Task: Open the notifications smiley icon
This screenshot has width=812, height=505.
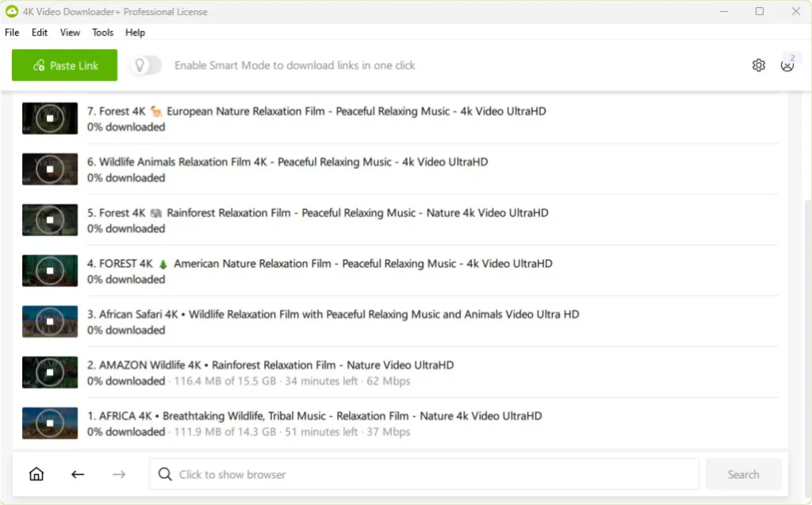Action: point(787,66)
